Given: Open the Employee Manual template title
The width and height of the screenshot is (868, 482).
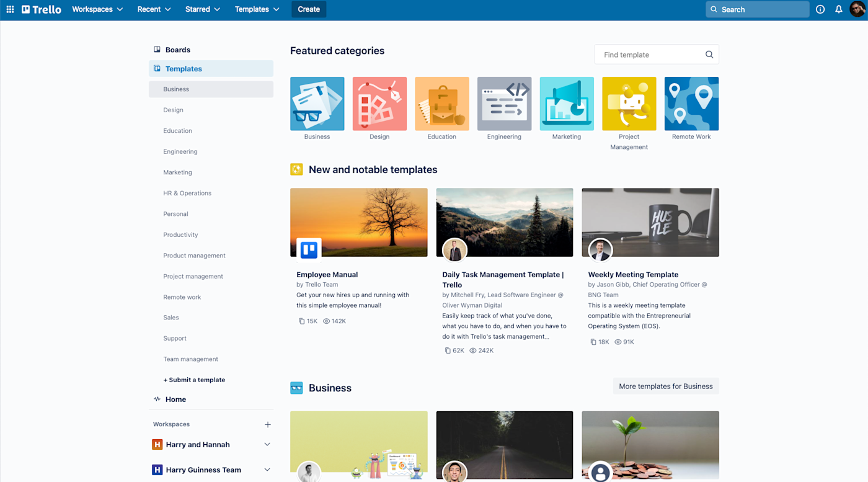Looking at the screenshot, I should pyautogui.click(x=327, y=274).
